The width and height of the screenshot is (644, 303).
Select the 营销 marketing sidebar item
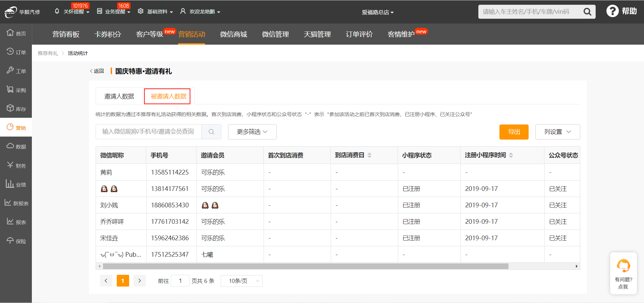click(x=16, y=128)
